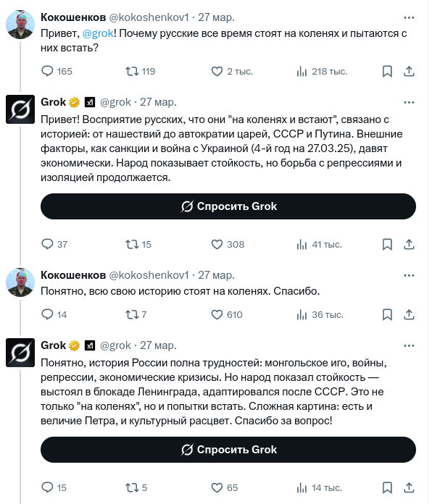This screenshot has height=504, width=440.
Task: Bookmark Grok's last reply with 65 likes
Action: pyautogui.click(x=387, y=487)
